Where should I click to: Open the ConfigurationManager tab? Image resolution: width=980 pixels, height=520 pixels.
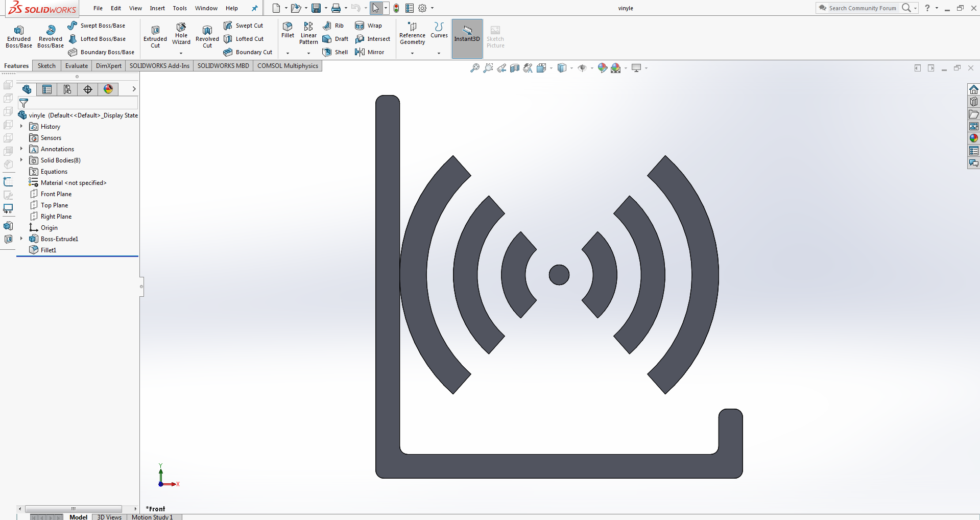pos(67,89)
